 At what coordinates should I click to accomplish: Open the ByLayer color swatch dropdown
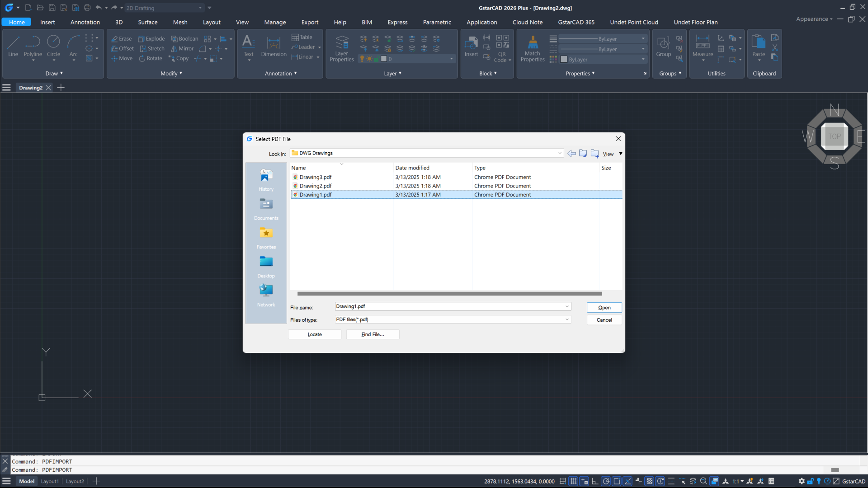(604, 59)
